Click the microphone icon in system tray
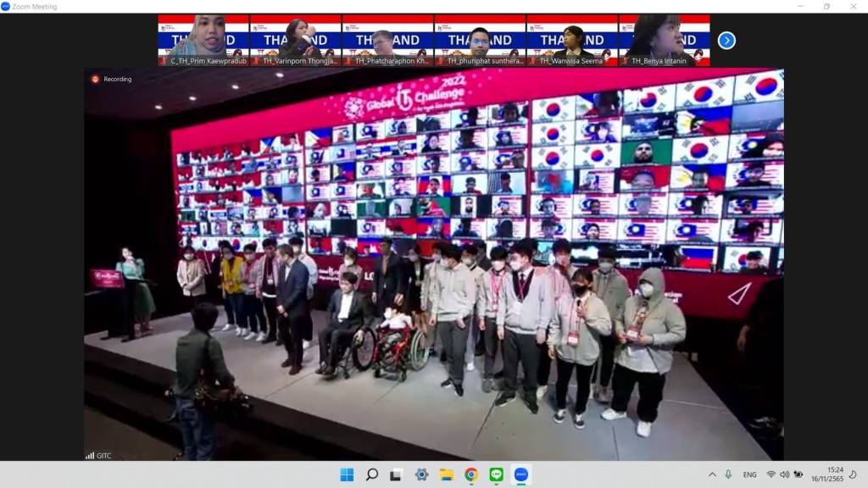 pos(728,474)
